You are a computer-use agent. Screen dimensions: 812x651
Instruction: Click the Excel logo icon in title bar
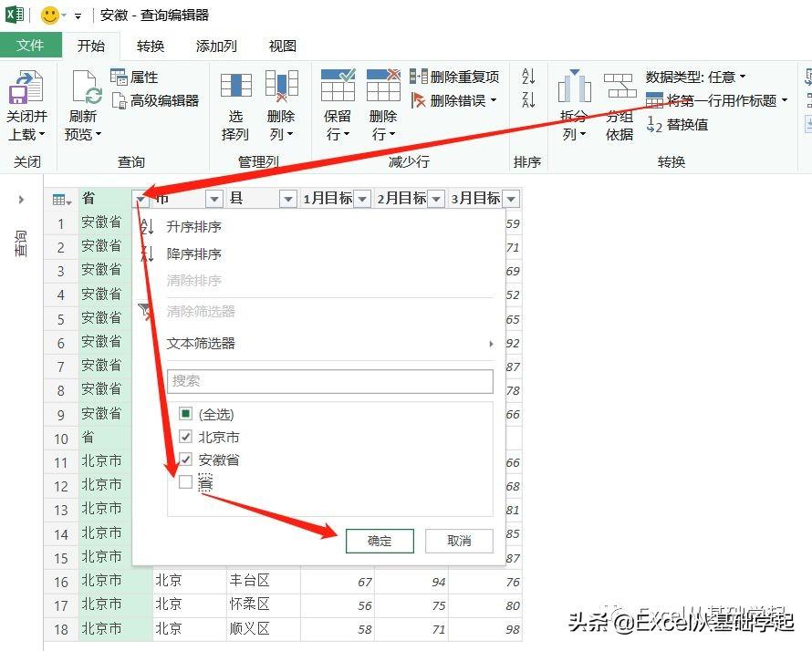point(15,15)
